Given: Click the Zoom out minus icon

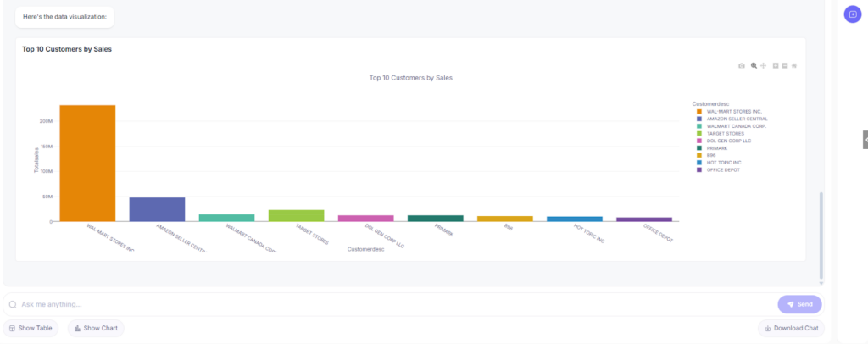Looking at the screenshot, I should tap(785, 65).
